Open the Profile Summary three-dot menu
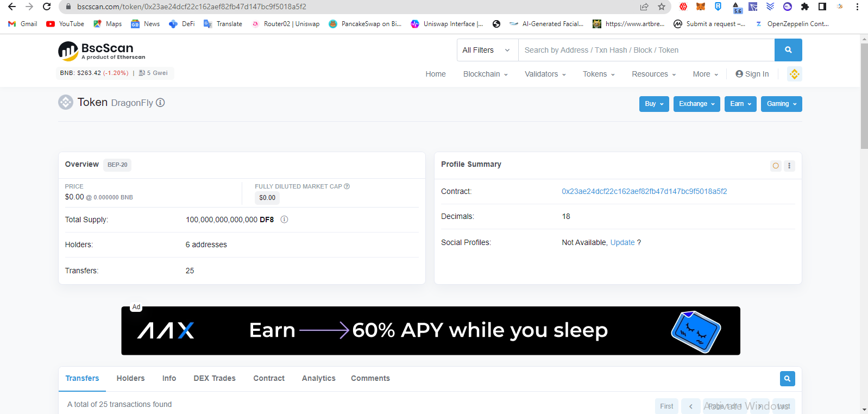This screenshot has height=414, width=868. pos(789,166)
